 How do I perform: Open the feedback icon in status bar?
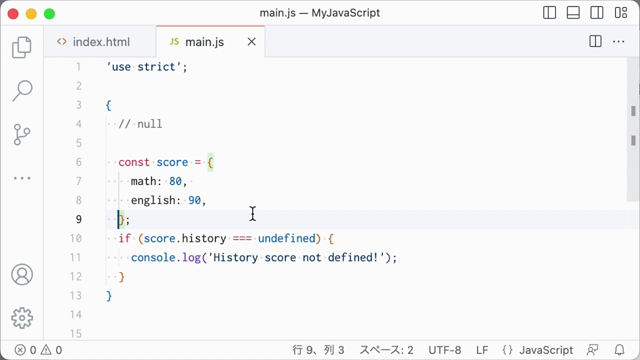[x=592, y=350]
